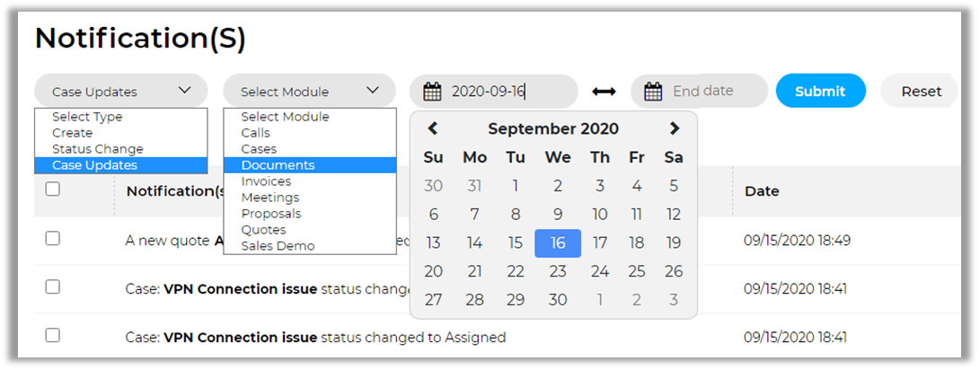The image size is (980, 370).
Task: Check the new quote notification row checkbox
Action: click(x=53, y=239)
